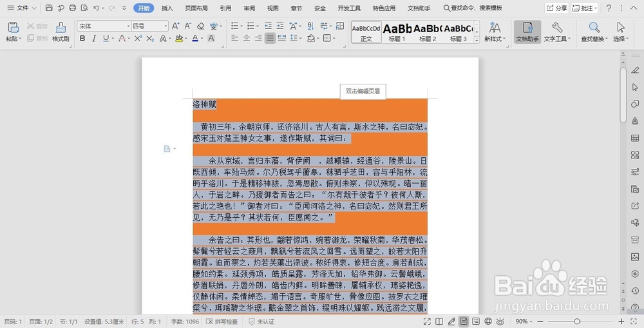Apply the 正文 style

pos(366,32)
